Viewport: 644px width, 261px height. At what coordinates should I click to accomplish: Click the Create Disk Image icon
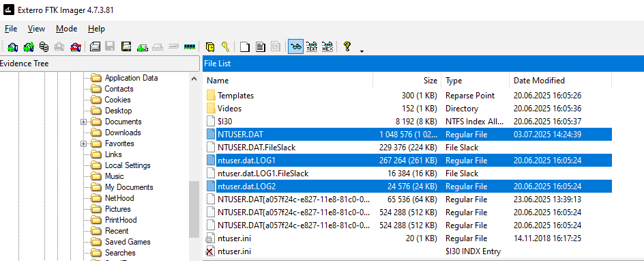95,47
